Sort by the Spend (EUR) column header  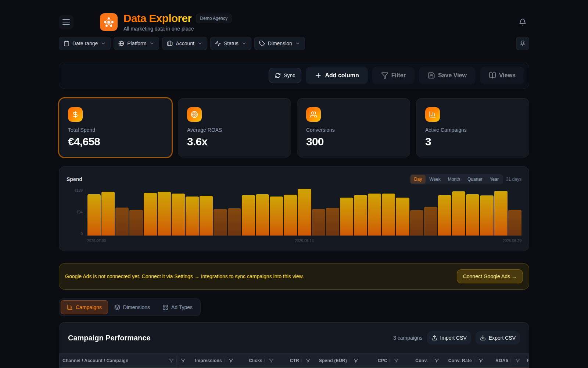click(333, 361)
